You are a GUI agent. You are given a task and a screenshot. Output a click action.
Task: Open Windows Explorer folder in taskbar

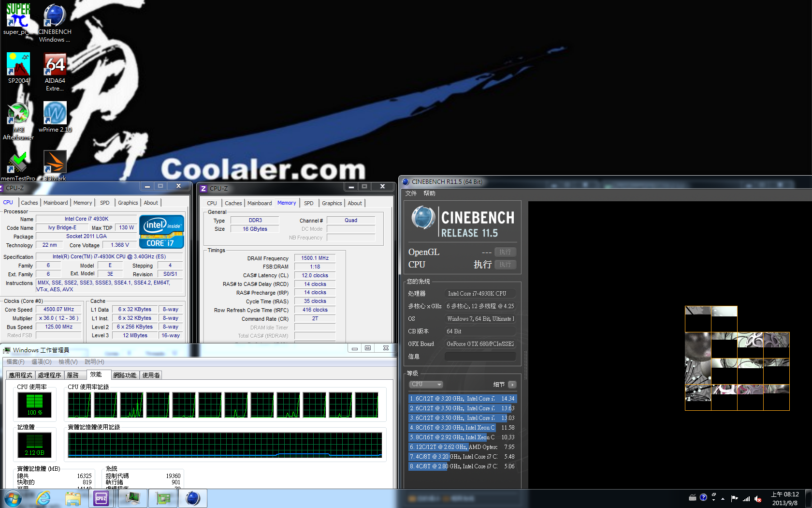73,498
